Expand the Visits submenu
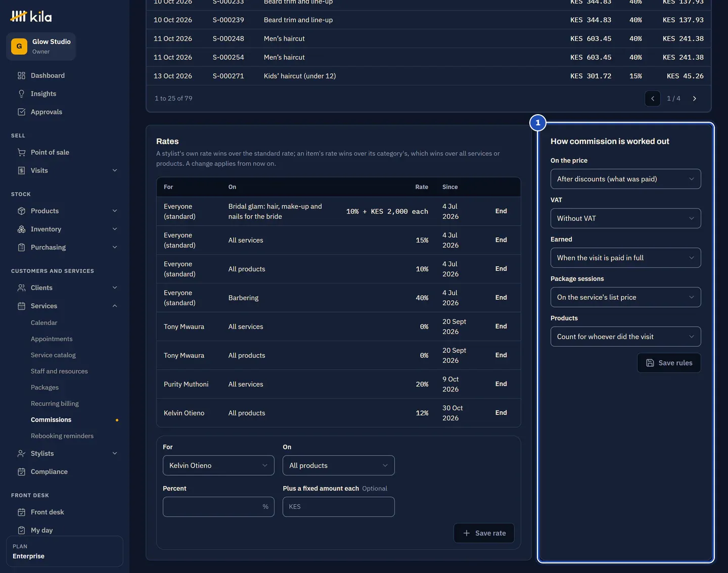728x573 pixels. coord(115,170)
